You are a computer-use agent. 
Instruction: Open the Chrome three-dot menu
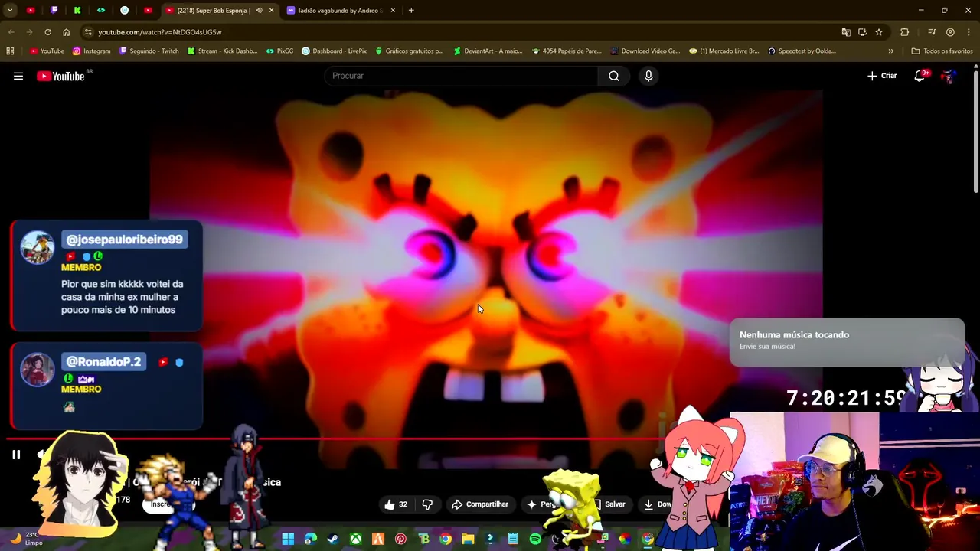pyautogui.click(x=969, y=32)
